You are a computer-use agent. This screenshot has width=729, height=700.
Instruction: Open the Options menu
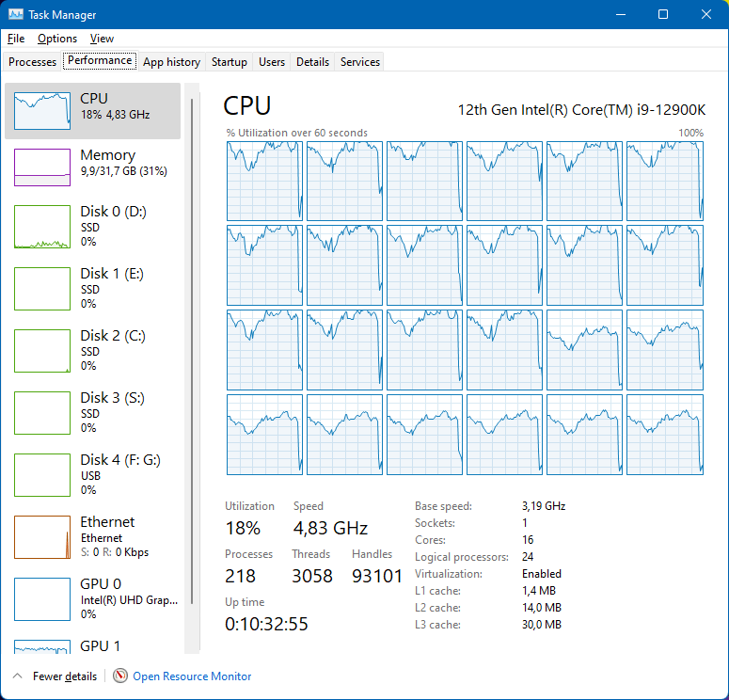coord(57,39)
